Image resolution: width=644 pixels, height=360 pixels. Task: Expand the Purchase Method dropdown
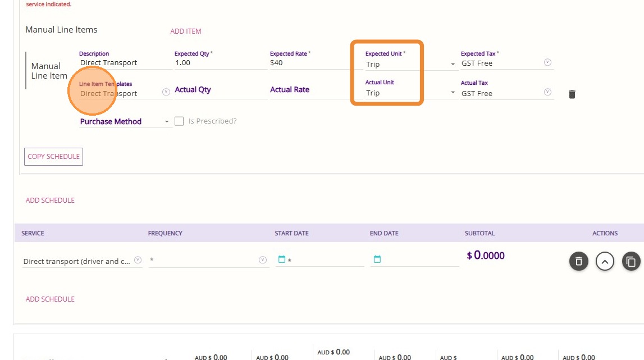(167, 122)
